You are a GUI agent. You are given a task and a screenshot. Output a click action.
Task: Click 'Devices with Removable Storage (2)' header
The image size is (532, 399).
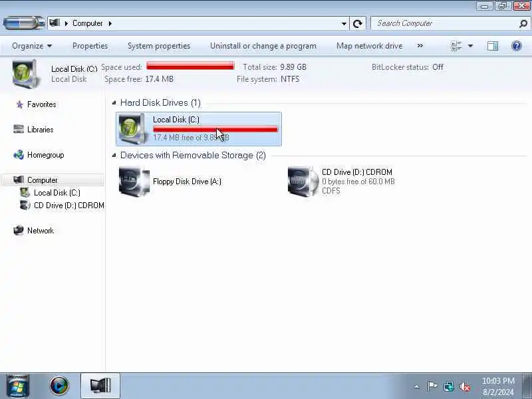193,155
